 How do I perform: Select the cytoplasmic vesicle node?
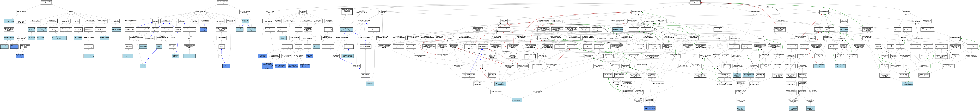point(175,56)
